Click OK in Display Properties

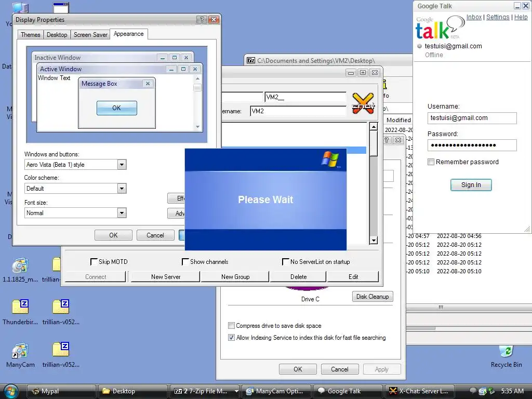point(113,235)
